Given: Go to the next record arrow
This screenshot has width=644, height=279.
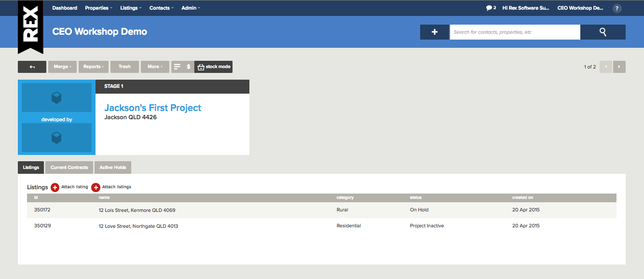Looking at the screenshot, I should click(619, 67).
